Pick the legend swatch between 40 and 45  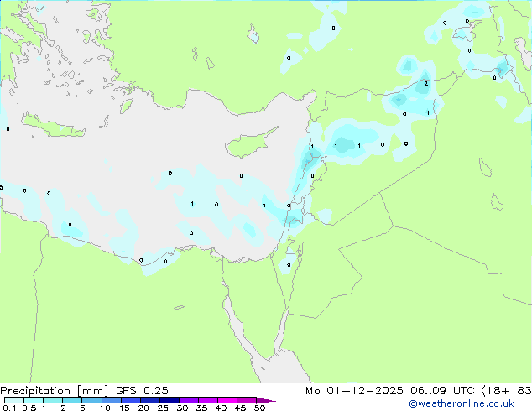(x=227, y=400)
